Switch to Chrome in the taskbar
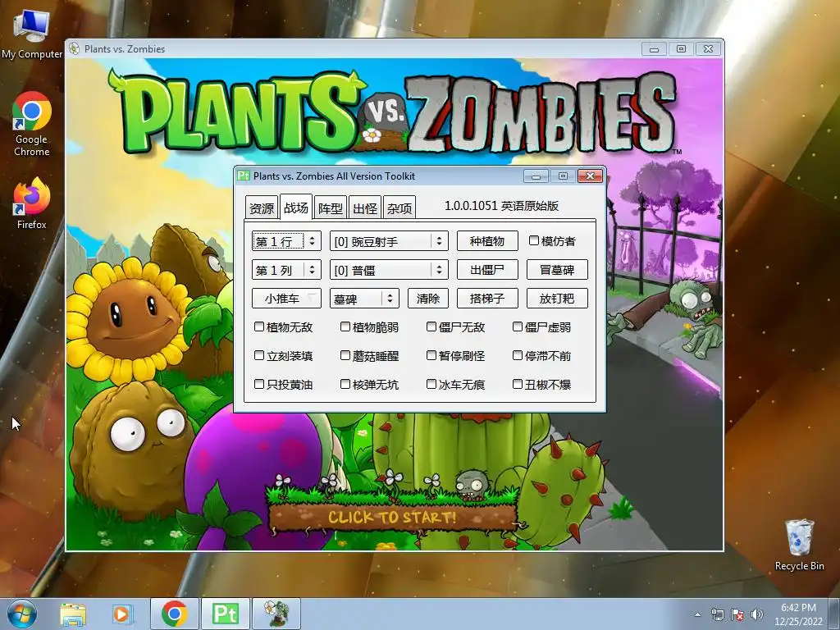This screenshot has height=630, width=840. 174,614
